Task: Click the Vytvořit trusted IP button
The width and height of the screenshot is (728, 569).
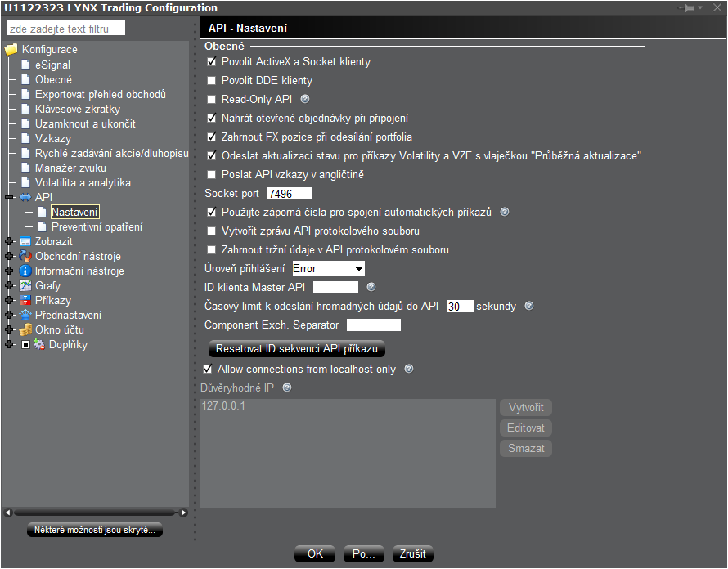Action: (526, 407)
